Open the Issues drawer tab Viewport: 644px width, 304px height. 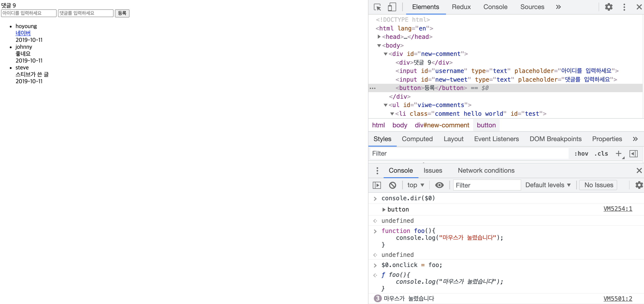[433, 171]
